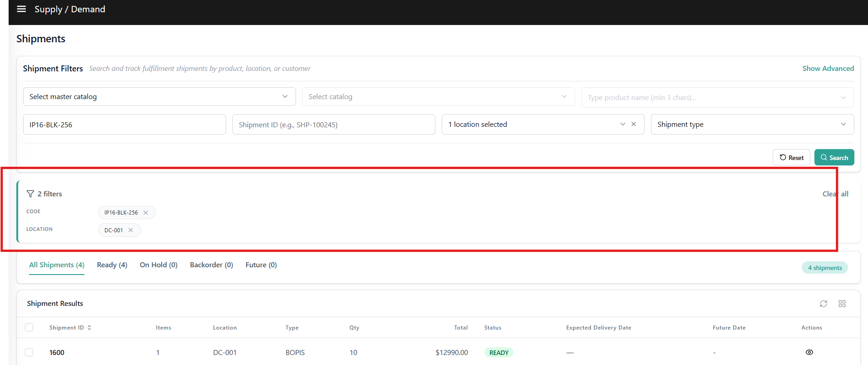Switch to the Backorder (0) tab
The image size is (868, 365).
(212, 265)
